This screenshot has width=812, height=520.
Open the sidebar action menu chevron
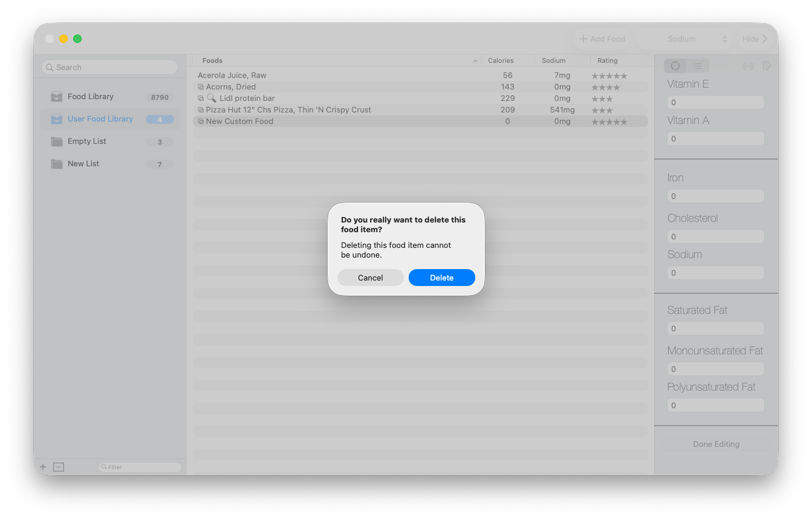(x=59, y=467)
